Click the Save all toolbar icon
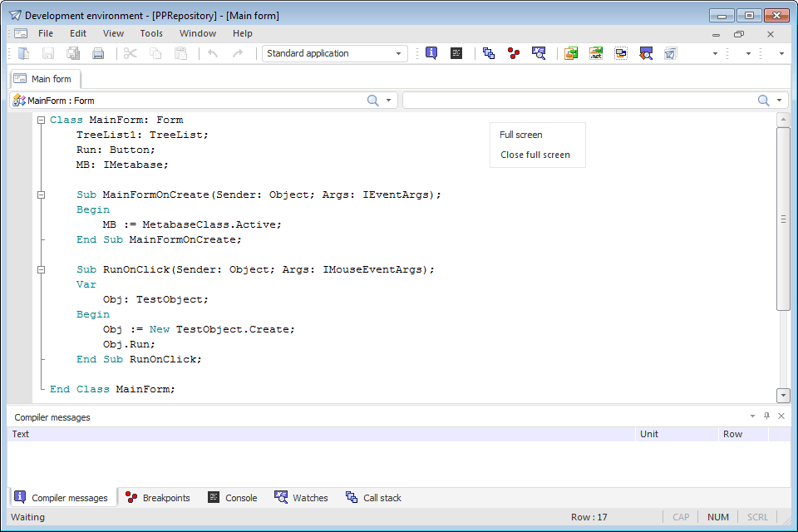 [x=73, y=53]
